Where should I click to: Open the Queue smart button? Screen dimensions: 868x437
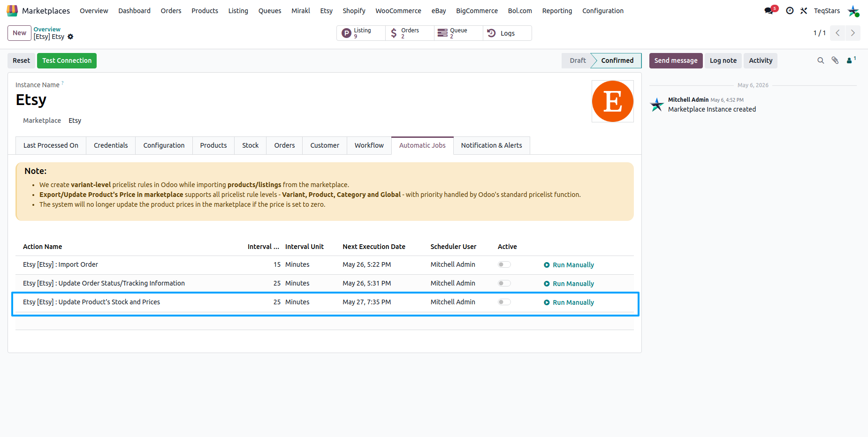point(458,33)
